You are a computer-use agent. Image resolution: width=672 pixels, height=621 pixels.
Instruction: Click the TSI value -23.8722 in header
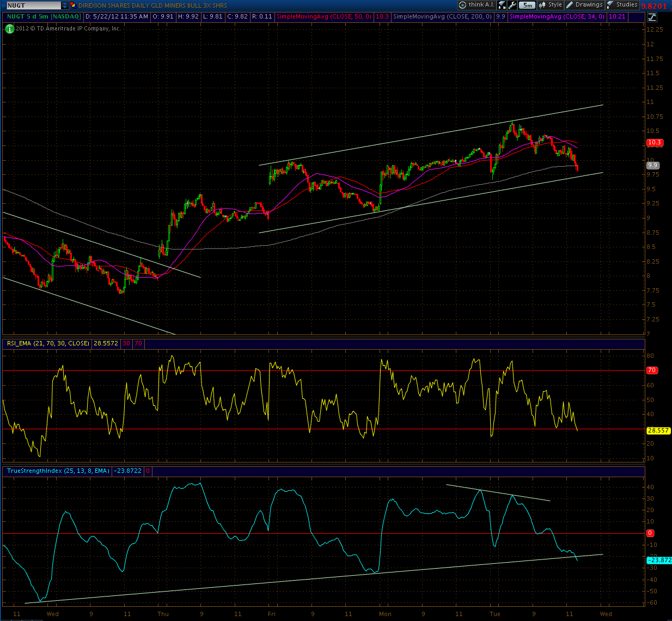127,471
